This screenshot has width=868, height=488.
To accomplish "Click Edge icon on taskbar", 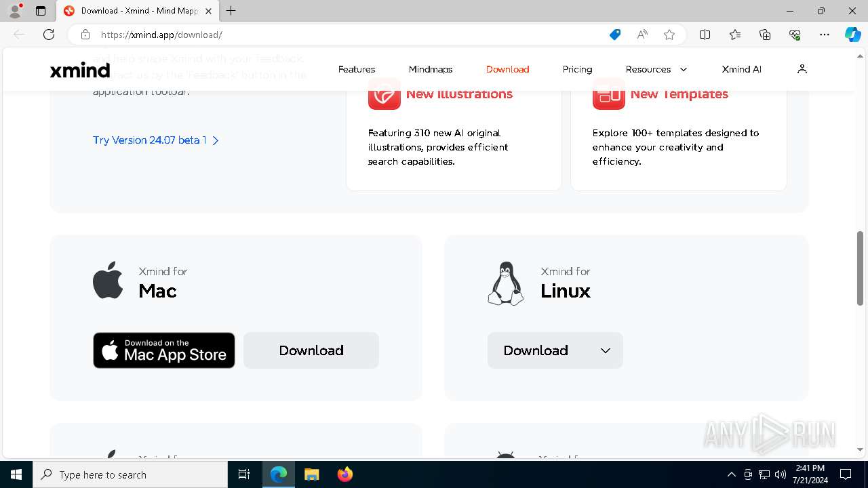I will point(279,474).
